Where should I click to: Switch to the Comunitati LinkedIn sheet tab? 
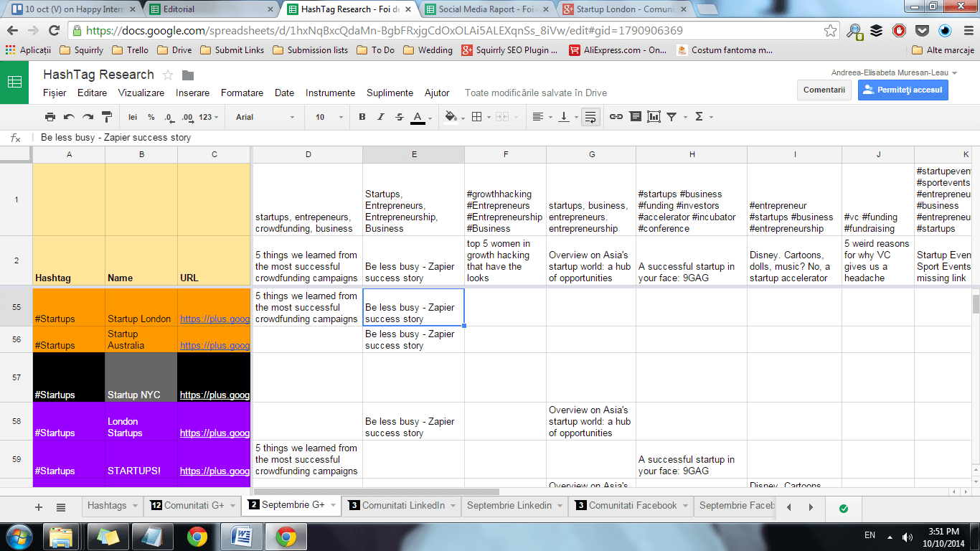(403, 506)
